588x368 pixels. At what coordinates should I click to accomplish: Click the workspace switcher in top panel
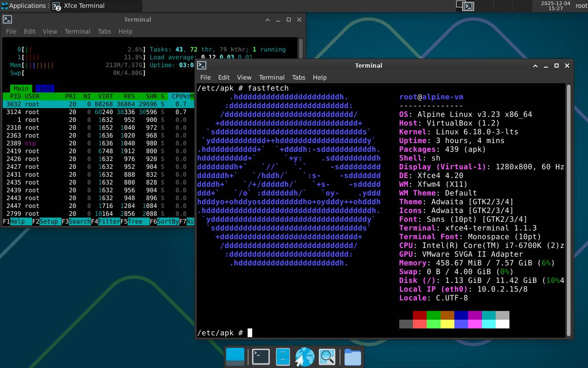[465, 6]
